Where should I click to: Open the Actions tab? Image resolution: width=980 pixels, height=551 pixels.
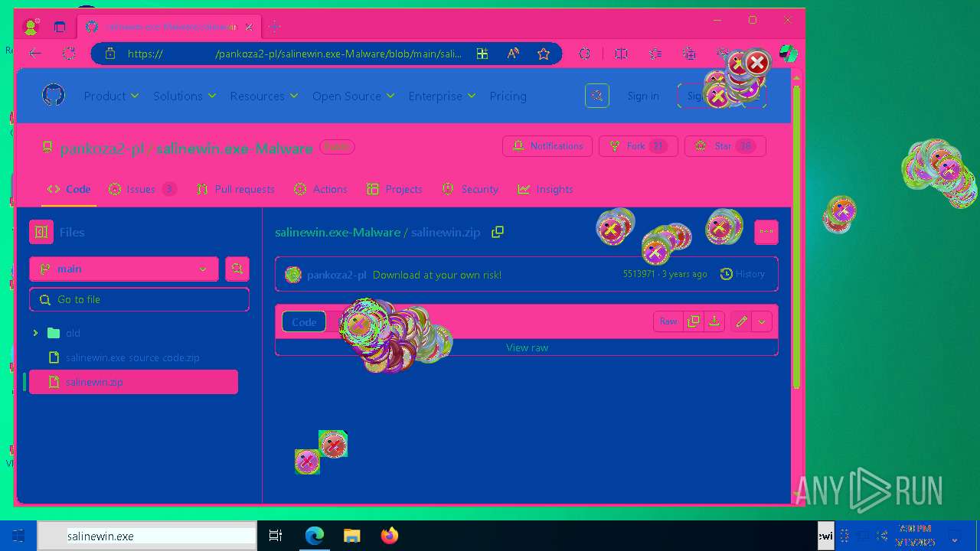click(321, 189)
